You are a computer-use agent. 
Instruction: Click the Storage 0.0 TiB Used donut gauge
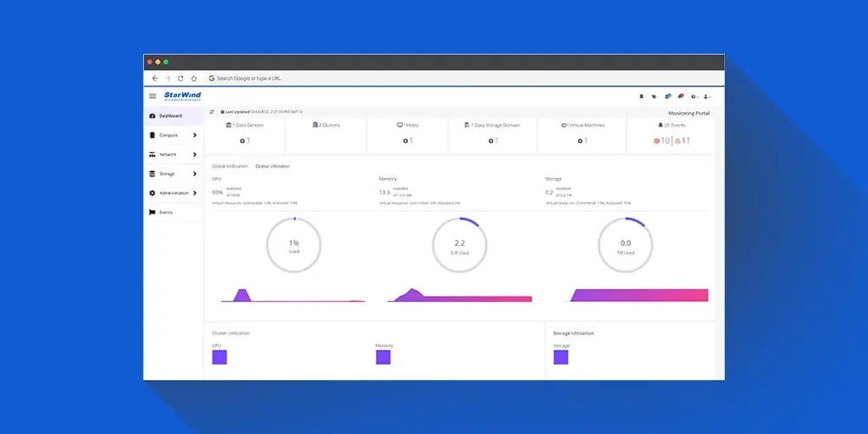tap(626, 246)
